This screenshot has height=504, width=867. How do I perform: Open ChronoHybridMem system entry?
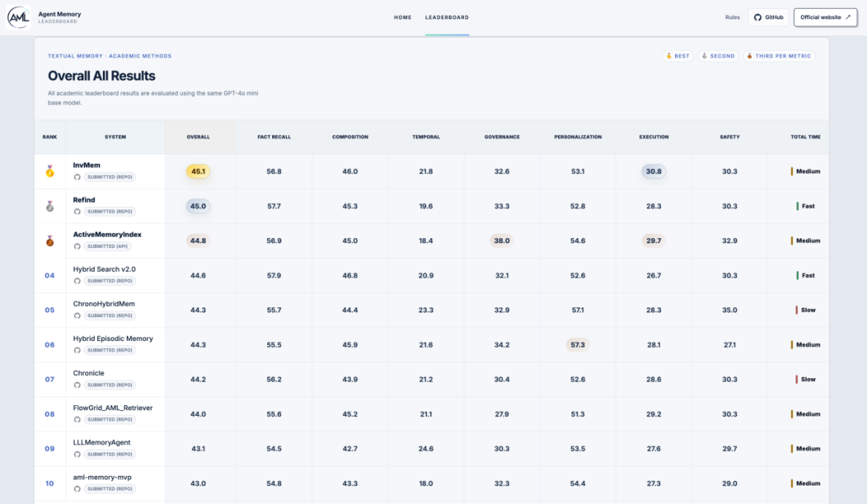tap(104, 304)
